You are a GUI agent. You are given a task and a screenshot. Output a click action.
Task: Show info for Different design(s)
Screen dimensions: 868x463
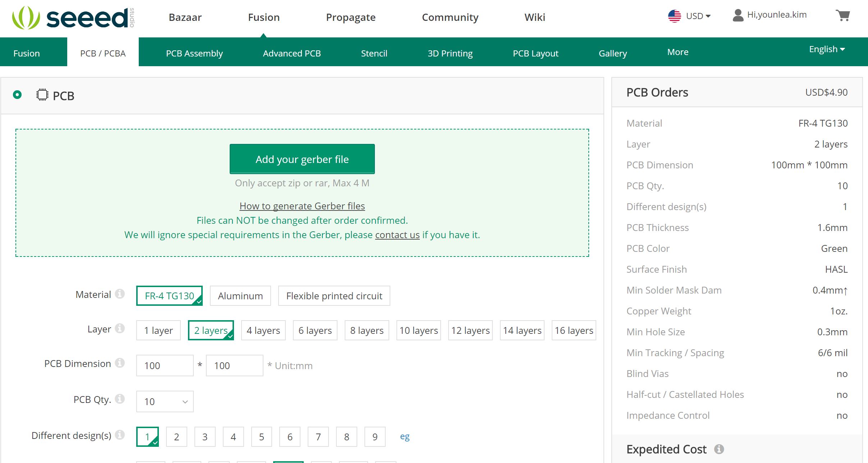pos(120,435)
